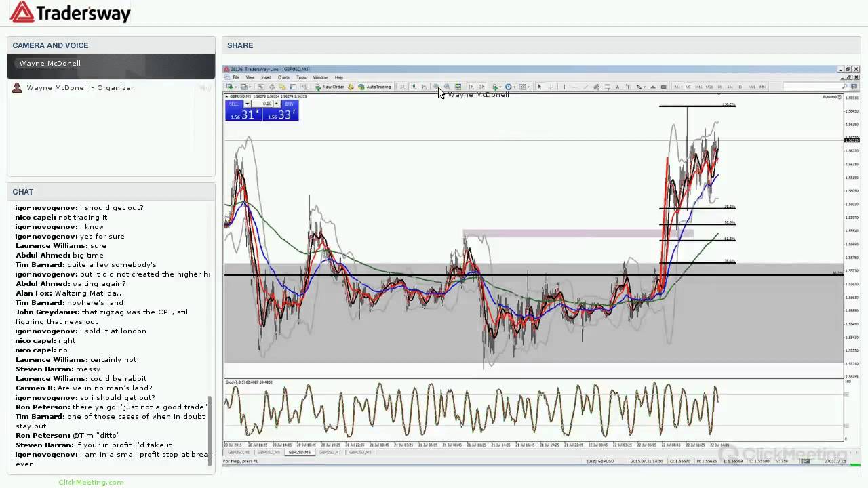Open the Data Window crosshair icon
This screenshot has height=488, width=868.
tap(272, 87)
